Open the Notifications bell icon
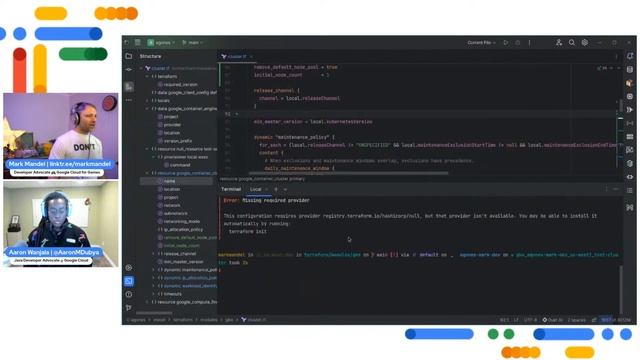The width and height of the screenshot is (640, 360). coord(630,56)
